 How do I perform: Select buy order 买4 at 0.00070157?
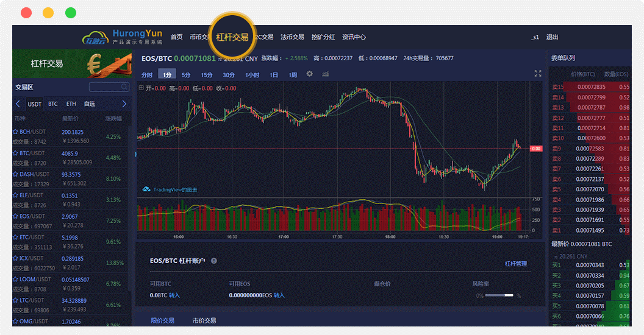pos(590,295)
